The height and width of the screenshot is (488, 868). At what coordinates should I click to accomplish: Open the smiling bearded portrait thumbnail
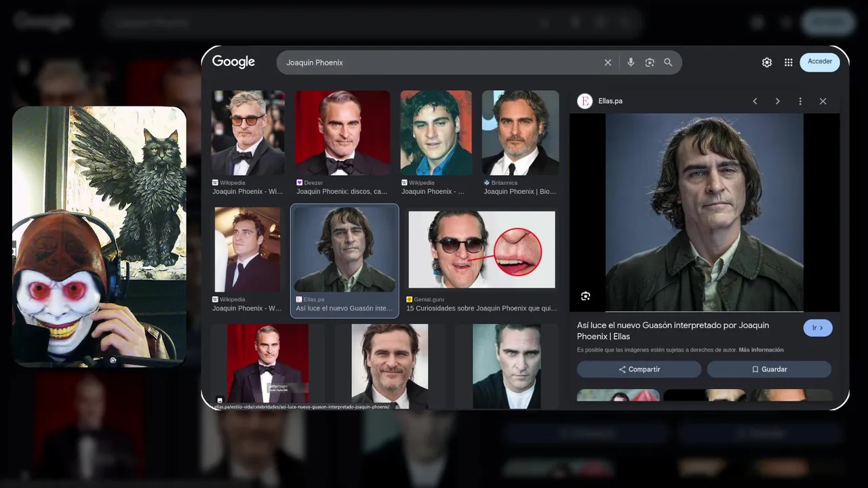click(x=390, y=366)
